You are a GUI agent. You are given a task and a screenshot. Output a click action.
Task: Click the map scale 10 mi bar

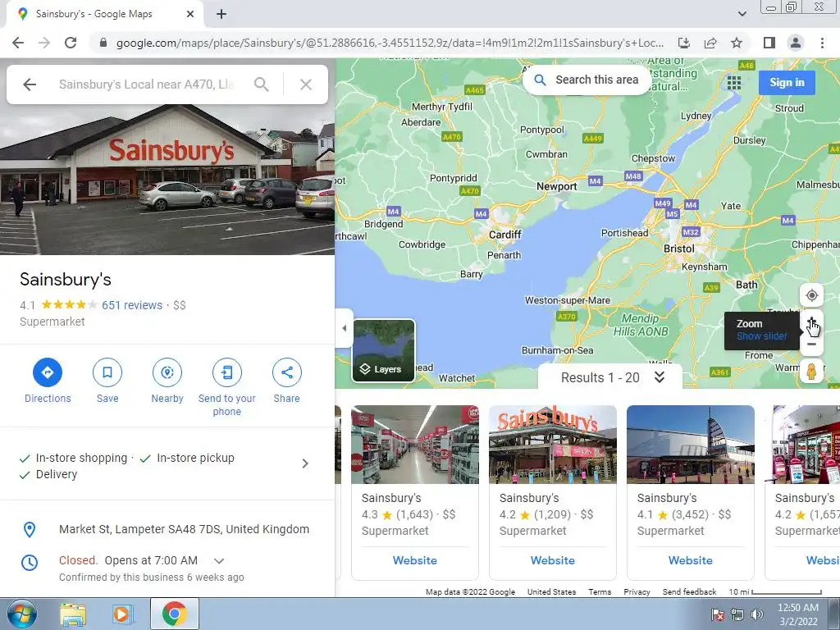click(775, 592)
